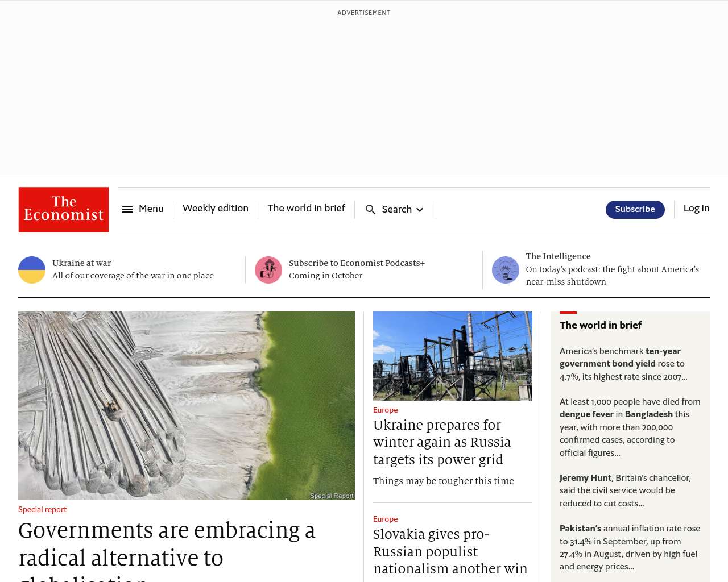Screen dimensions: 728x582
Task: Click 'Coming in October' text
Action: click(325, 276)
